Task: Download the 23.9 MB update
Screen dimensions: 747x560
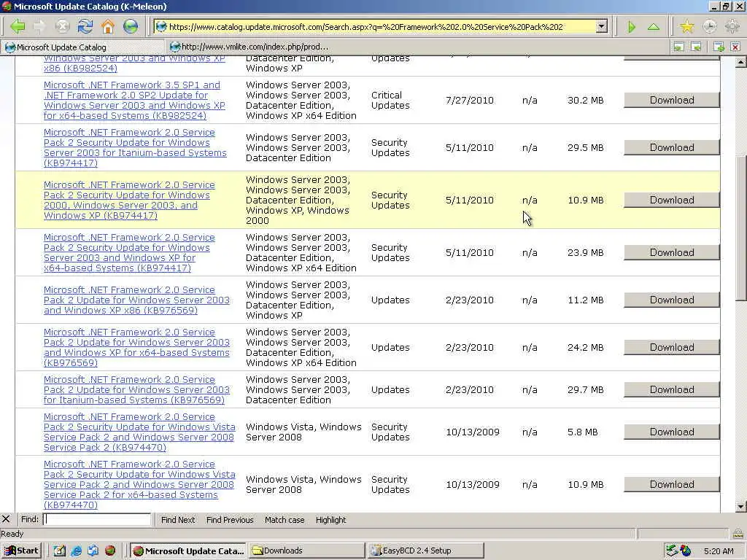Action: click(672, 252)
